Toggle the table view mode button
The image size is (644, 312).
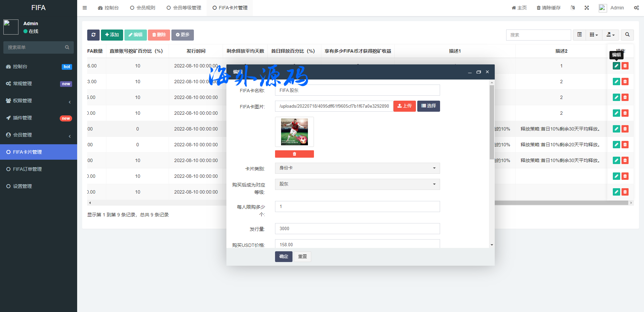pyautogui.click(x=579, y=35)
